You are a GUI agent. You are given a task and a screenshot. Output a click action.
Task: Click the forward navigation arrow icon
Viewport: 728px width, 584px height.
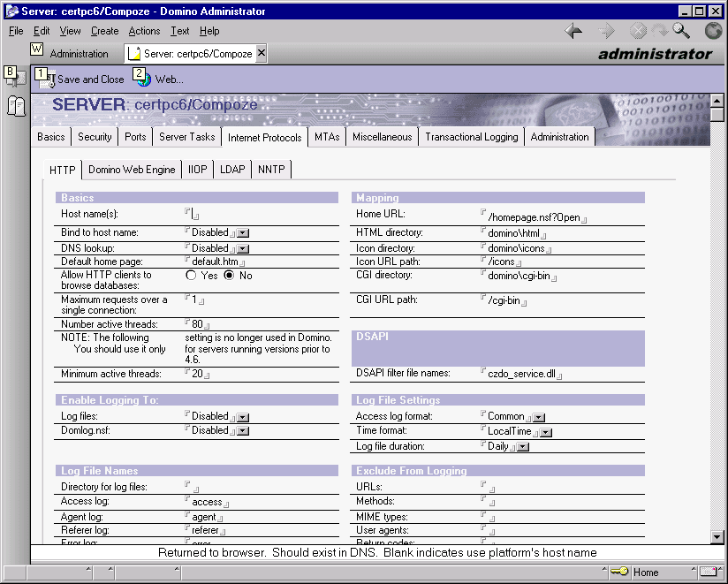[606, 31]
